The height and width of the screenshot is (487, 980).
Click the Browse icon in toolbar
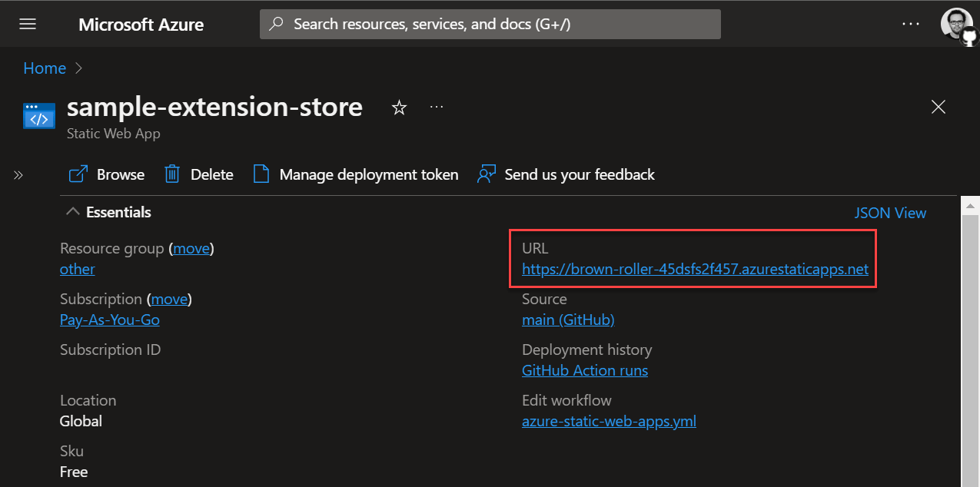(x=78, y=174)
